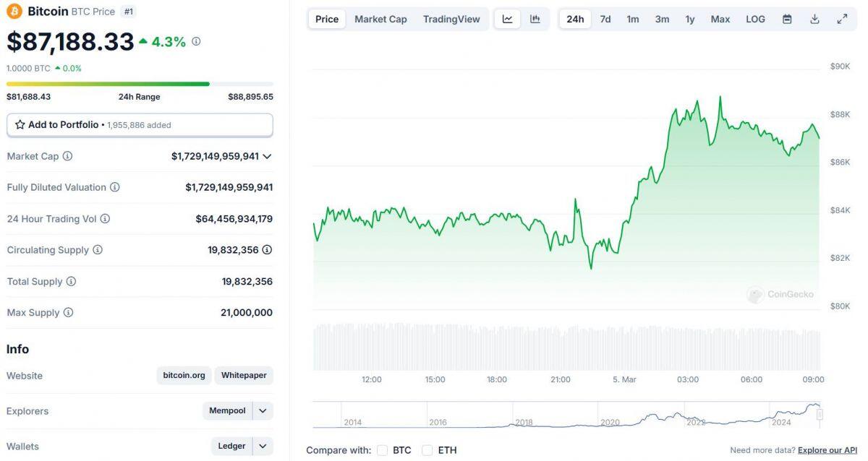
Task: Download the chart data via download icon
Action: point(814,19)
